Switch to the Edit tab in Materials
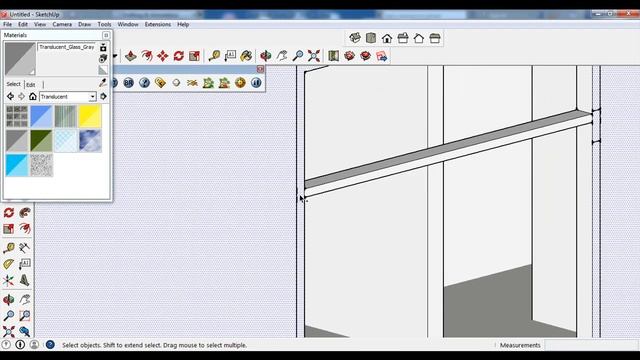This screenshot has width=640, height=360. [x=31, y=85]
